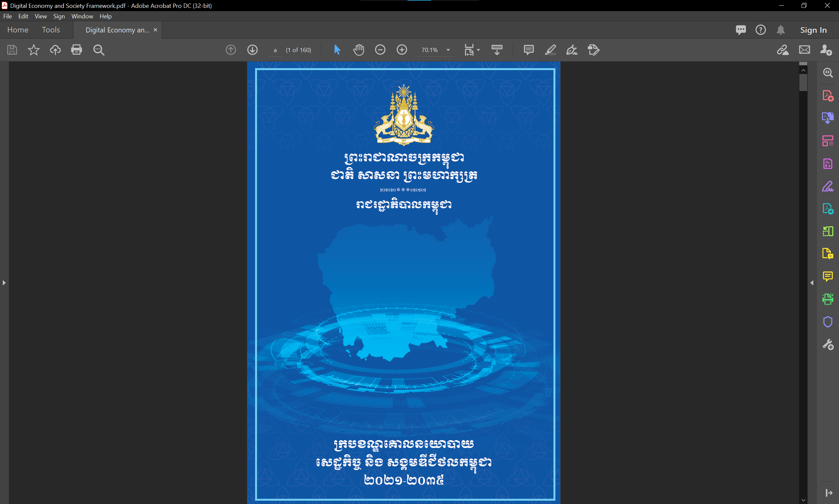
Task: Switch to the Tools tab
Action: click(x=50, y=30)
